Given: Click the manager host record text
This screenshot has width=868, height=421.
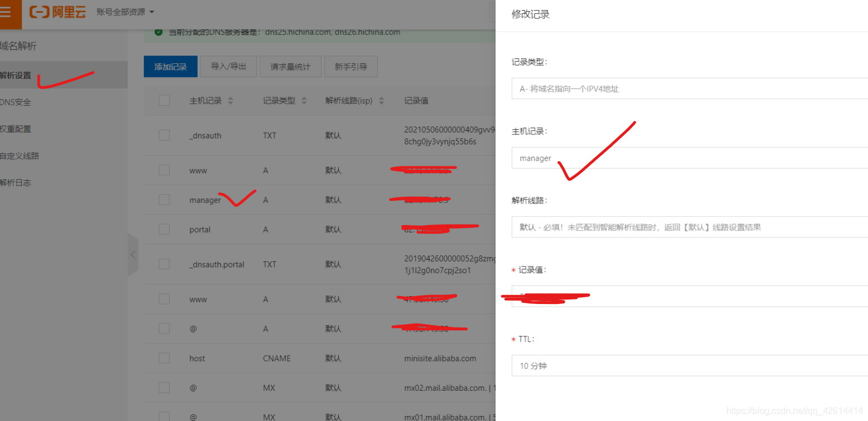Looking at the screenshot, I should [205, 200].
